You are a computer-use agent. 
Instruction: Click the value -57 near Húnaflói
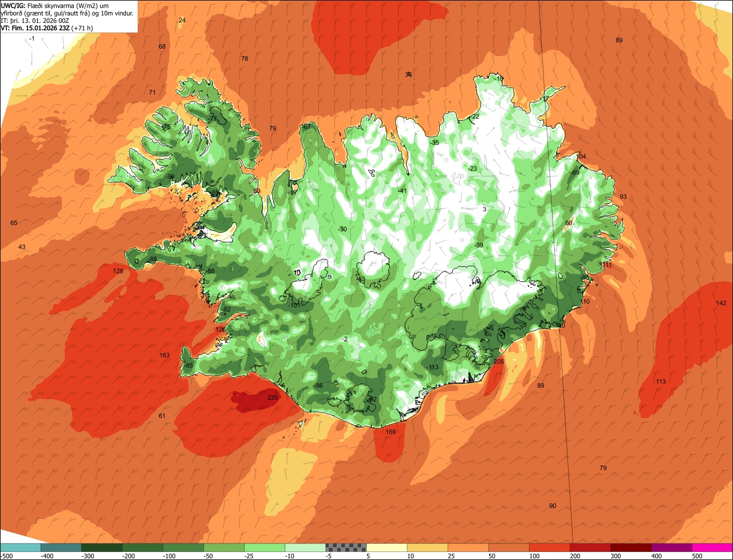point(293,192)
